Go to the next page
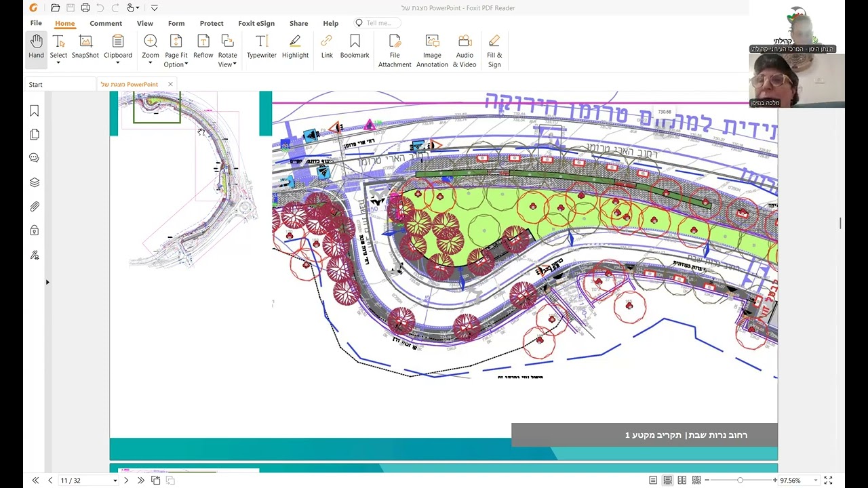Image resolution: width=868 pixels, height=488 pixels. click(x=126, y=481)
